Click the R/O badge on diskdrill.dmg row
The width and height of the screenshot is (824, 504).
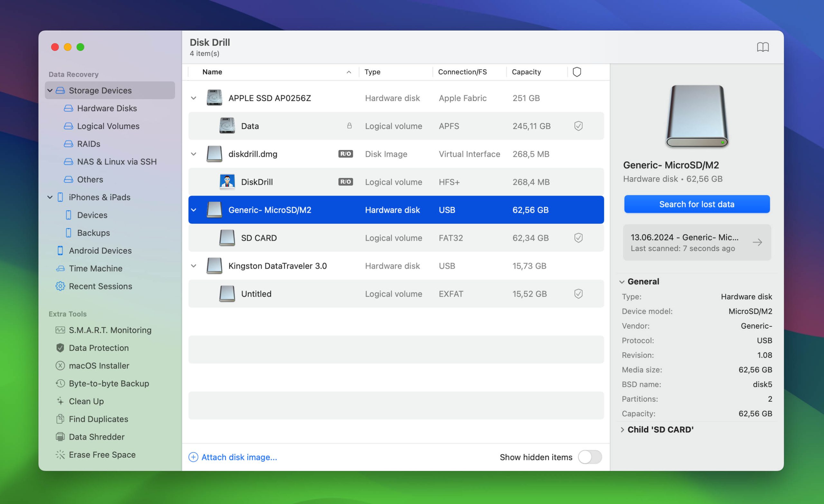point(345,154)
